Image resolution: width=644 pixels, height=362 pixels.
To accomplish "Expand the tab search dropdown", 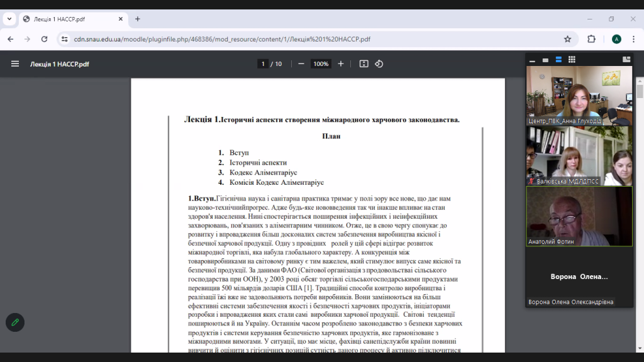I will point(9,19).
